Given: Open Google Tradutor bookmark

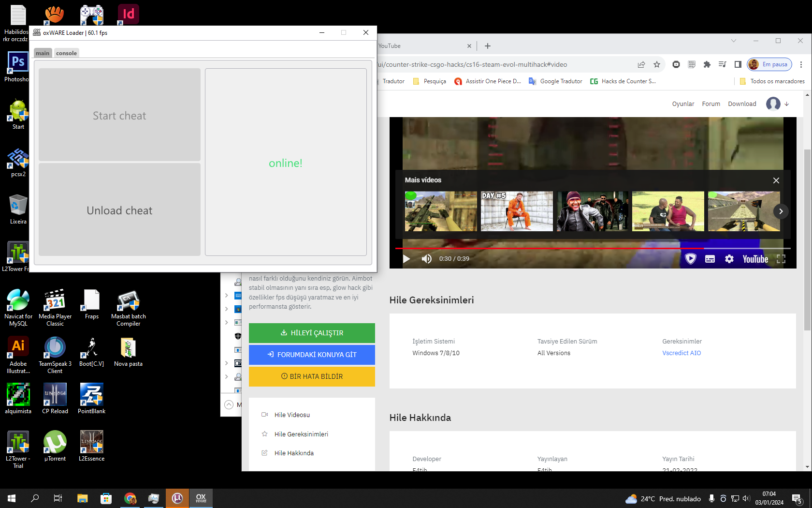Looking at the screenshot, I should tap(555, 81).
